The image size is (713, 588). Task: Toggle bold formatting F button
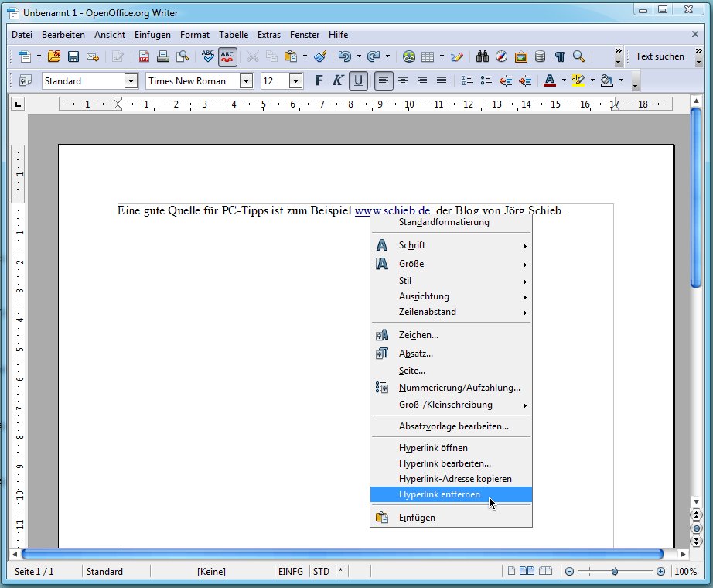point(319,81)
